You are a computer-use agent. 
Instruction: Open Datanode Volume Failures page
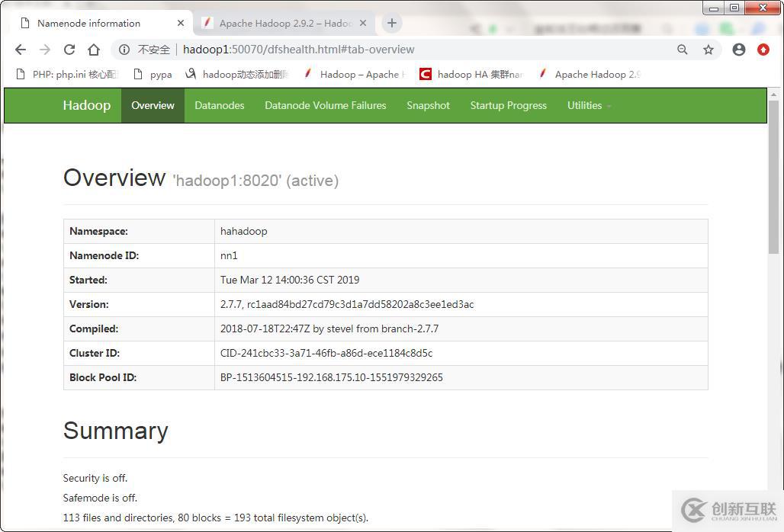325,105
